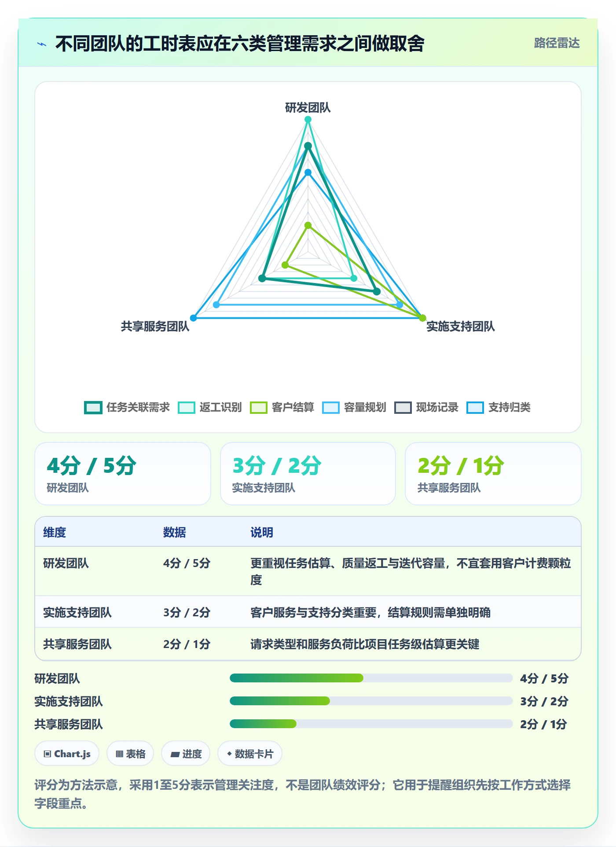Click the 共享服务团队 progress bar

(x=371, y=724)
